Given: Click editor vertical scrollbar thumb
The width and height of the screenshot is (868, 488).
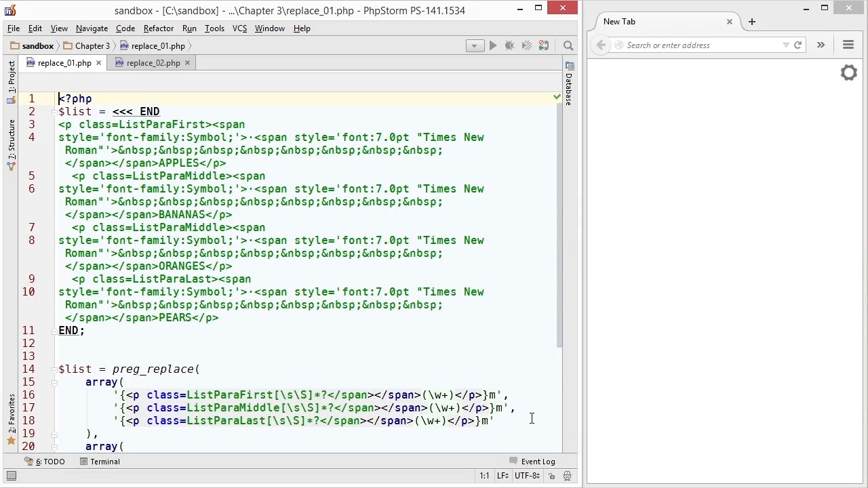Looking at the screenshot, I should pyautogui.click(x=559, y=227).
